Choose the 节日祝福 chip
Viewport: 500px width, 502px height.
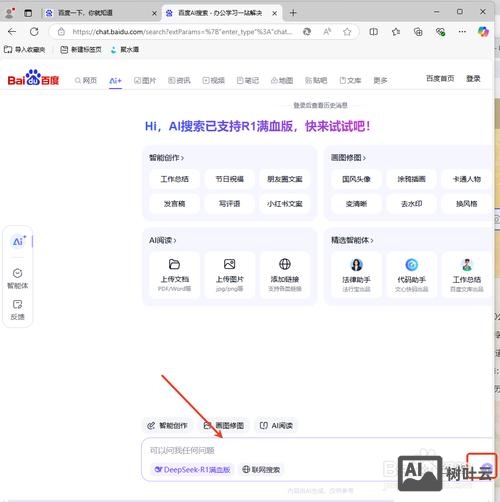(x=229, y=179)
